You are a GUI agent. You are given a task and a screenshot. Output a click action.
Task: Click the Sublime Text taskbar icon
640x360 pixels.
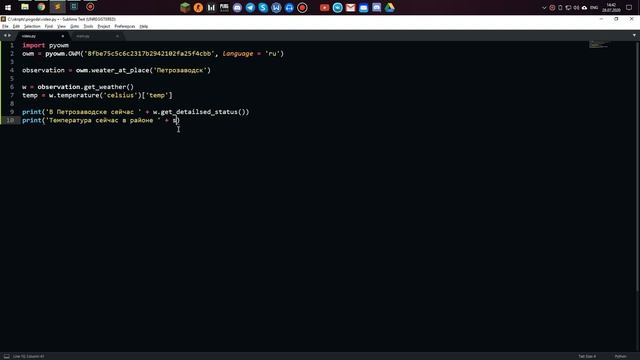coord(58,7)
